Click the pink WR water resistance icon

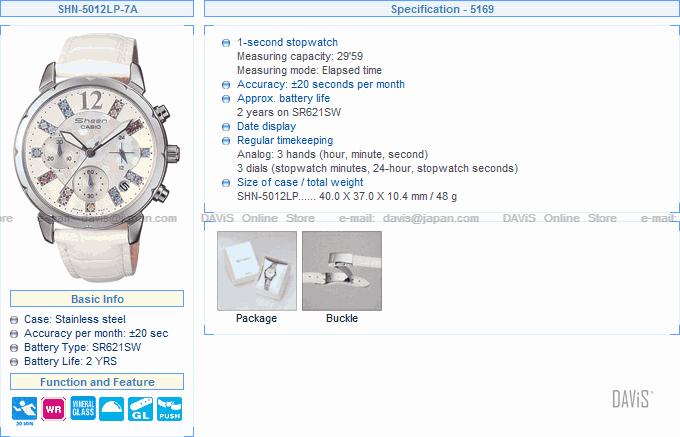(x=54, y=409)
